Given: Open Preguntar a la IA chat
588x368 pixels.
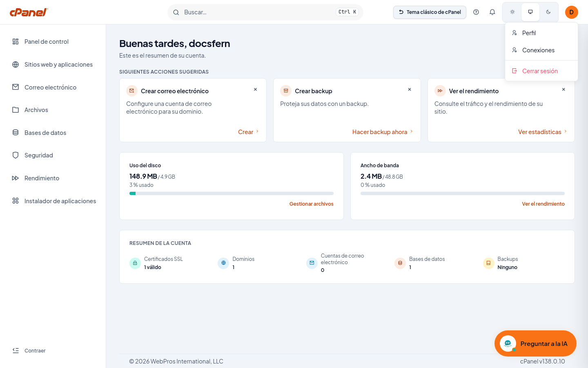Looking at the screenshot, I should (x=535, y=343).
